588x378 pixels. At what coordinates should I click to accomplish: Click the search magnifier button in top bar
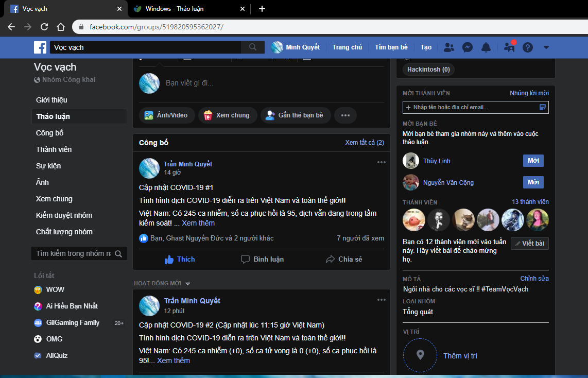[253, 47]
